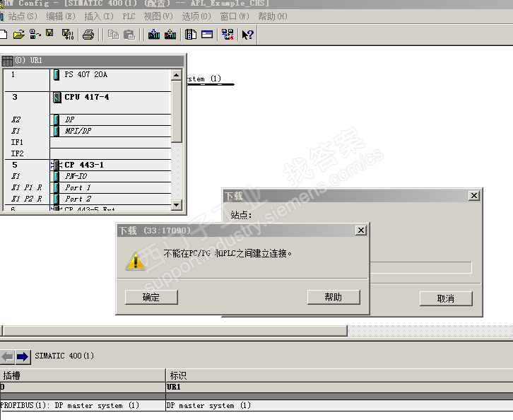The image size is (513, 420).
Task: Close the background 下载 dialog
Action: pos(474,195)
